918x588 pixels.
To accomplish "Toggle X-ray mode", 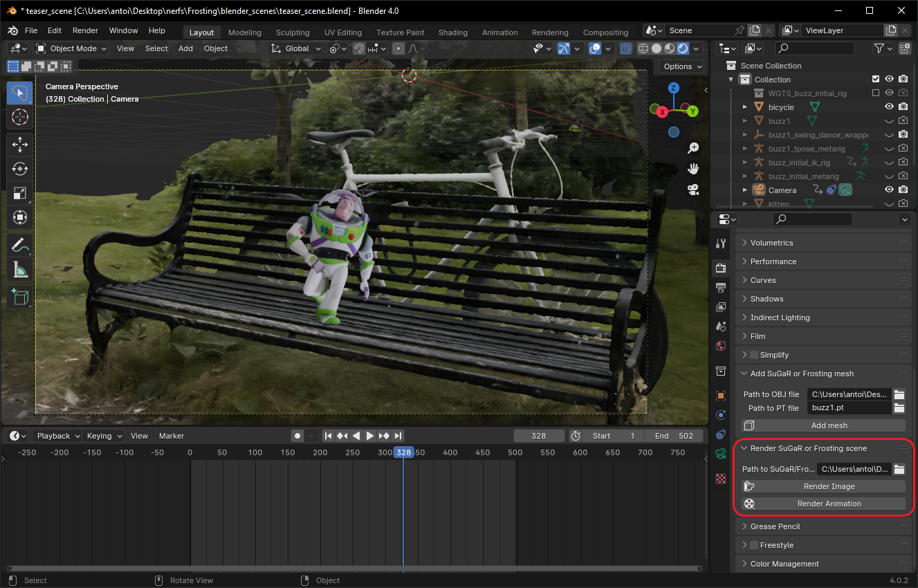I will [x=625, y=48].
